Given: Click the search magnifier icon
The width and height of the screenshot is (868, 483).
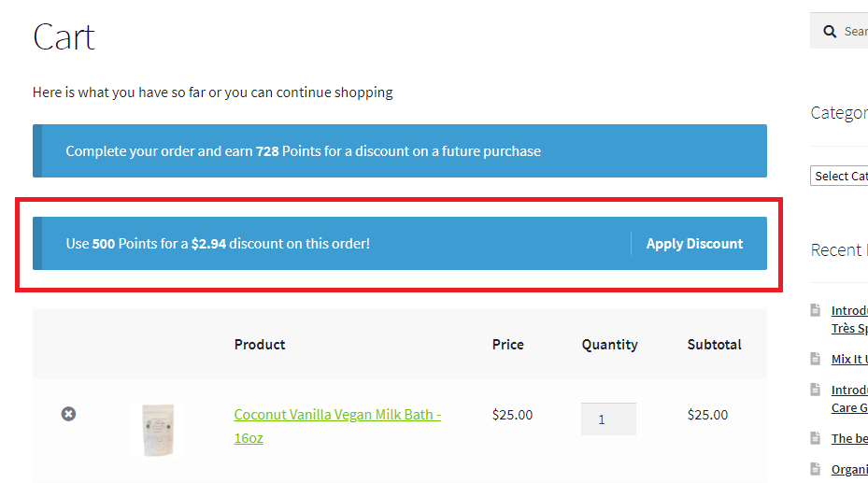Looking at the screenshot, I should (x=830, y=32).
